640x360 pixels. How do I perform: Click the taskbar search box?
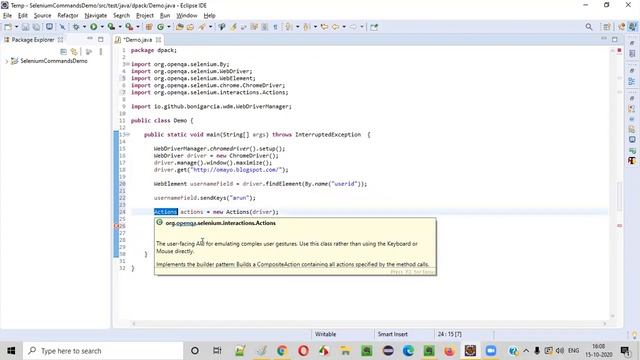point(103,351)
